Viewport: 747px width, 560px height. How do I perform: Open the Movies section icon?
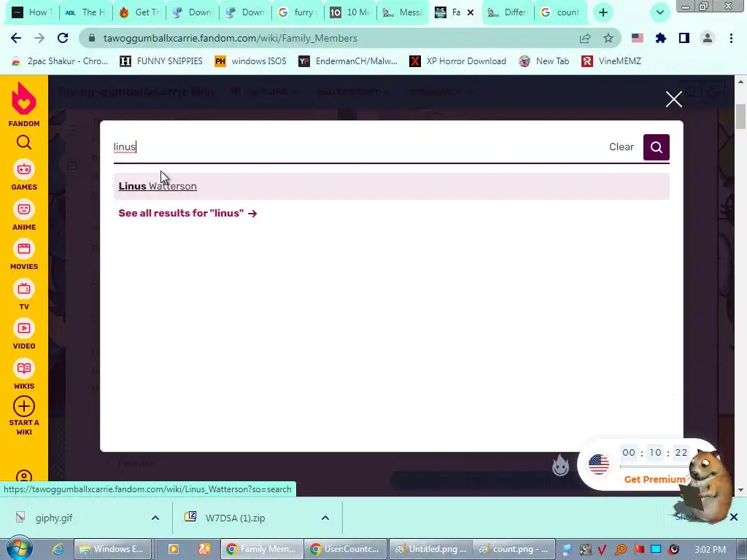(24, 249)
